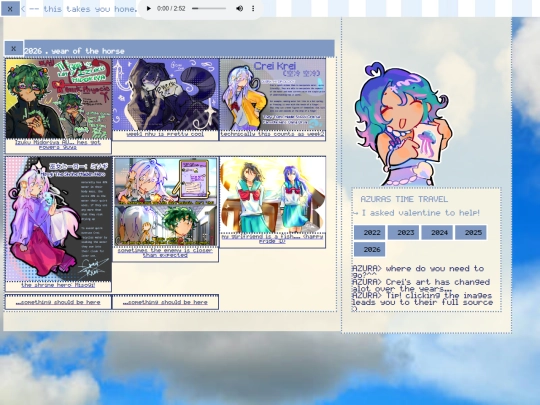Viewport: 540px width, 405px height.
Task: Select the 2025 year button
Action: click(x=471, y=232)
